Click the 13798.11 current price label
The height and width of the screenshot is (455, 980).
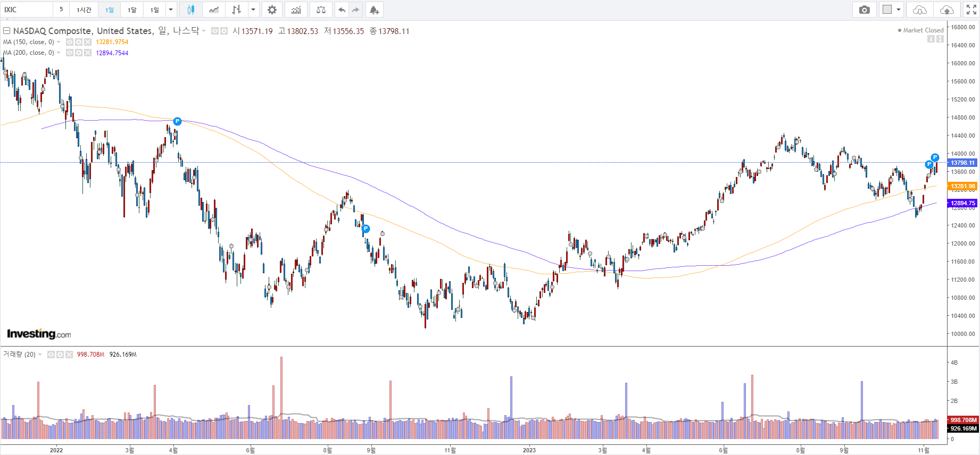(x=962, y=163)
